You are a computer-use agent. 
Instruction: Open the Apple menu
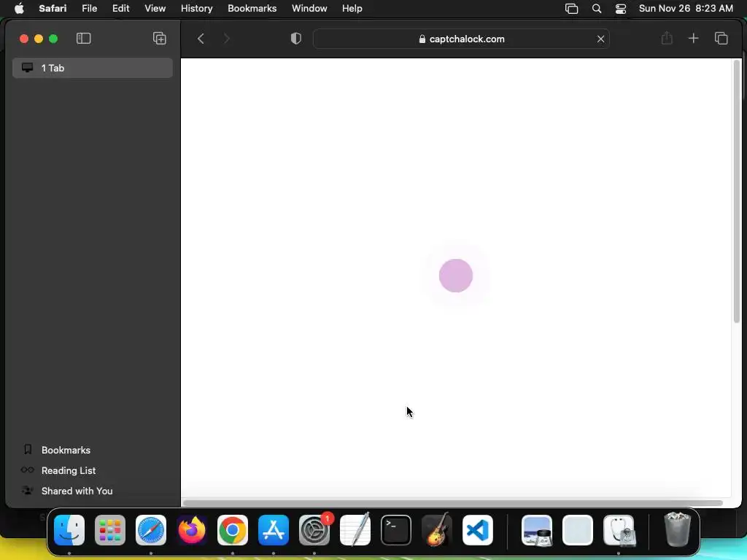pos(19,9)
